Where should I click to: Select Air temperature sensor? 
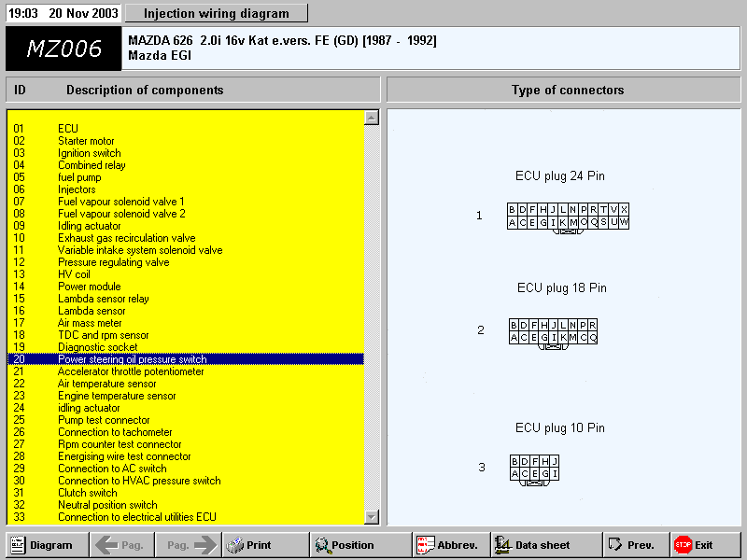186,384
